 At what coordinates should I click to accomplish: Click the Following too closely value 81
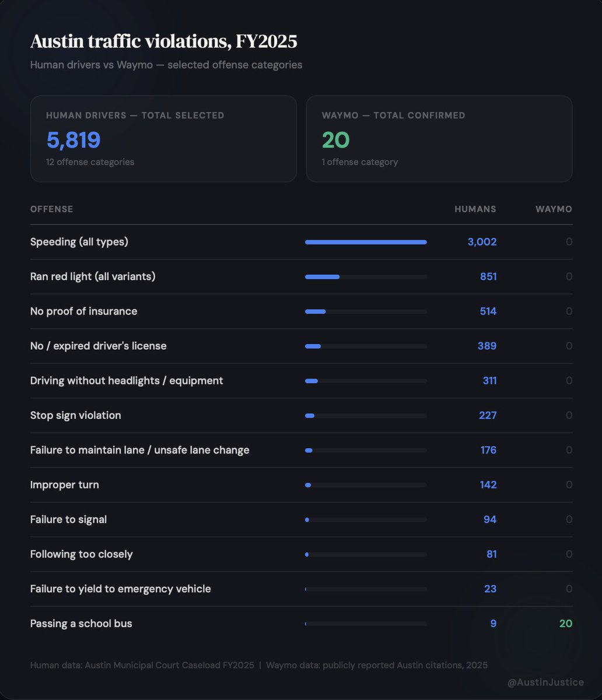click(491, 554)
